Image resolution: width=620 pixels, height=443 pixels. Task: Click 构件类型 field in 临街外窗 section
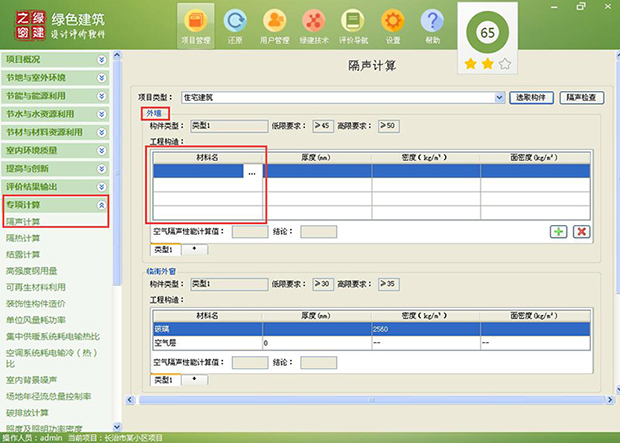(x=229, y=284)
